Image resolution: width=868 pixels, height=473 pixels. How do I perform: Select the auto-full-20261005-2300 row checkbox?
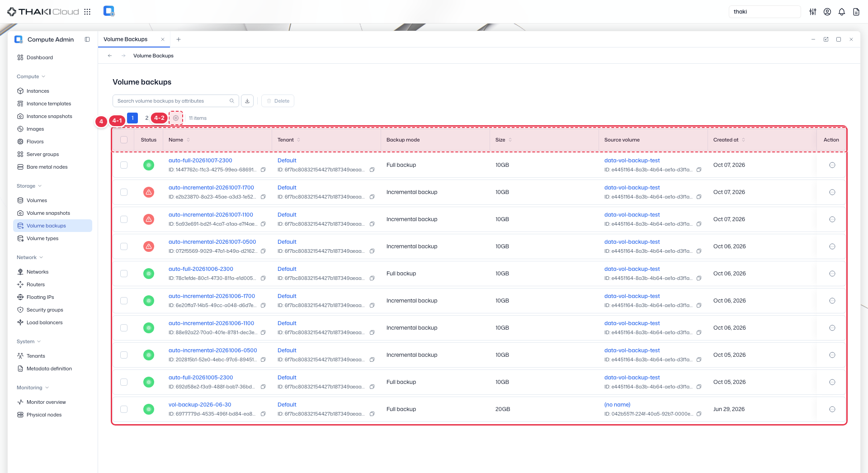pyautogui.click(x=124, y=382)
